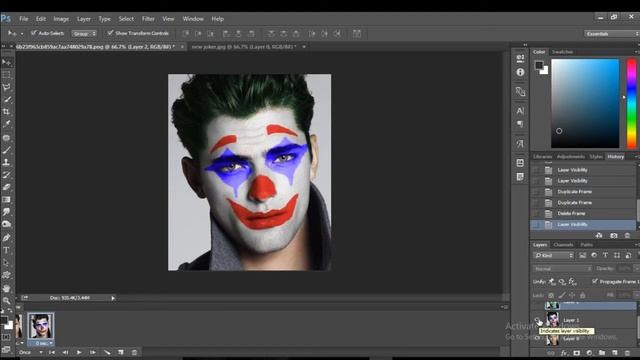Image resolution: width=640 pixels, height=360 pixels.
Task: Open the File menu
Action: [x=24, y=19]
